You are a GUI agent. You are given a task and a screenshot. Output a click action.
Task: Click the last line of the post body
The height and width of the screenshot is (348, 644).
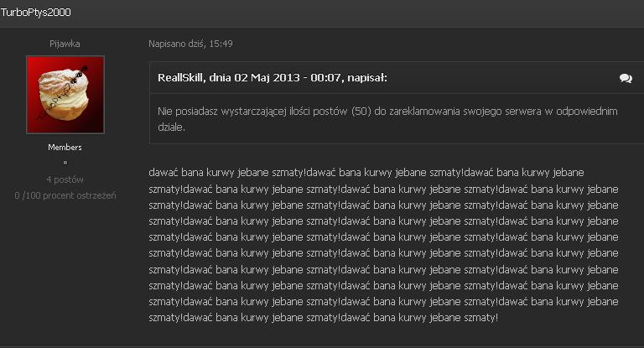[x=323, y=318]
